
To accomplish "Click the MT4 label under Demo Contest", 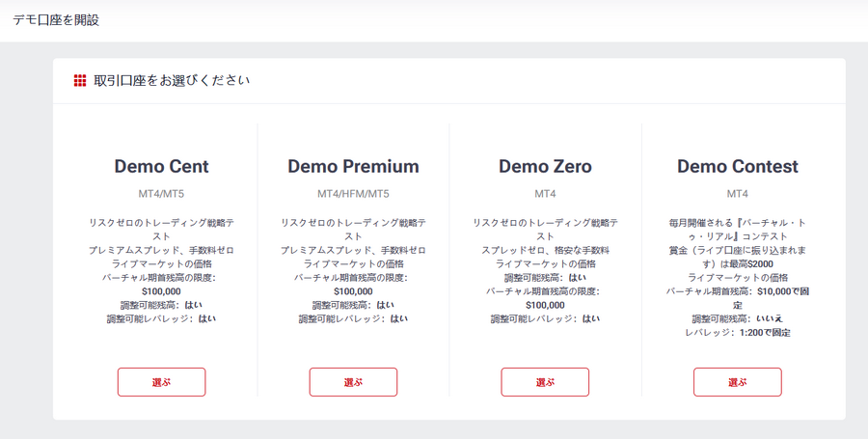I will (x=738, y=194).
